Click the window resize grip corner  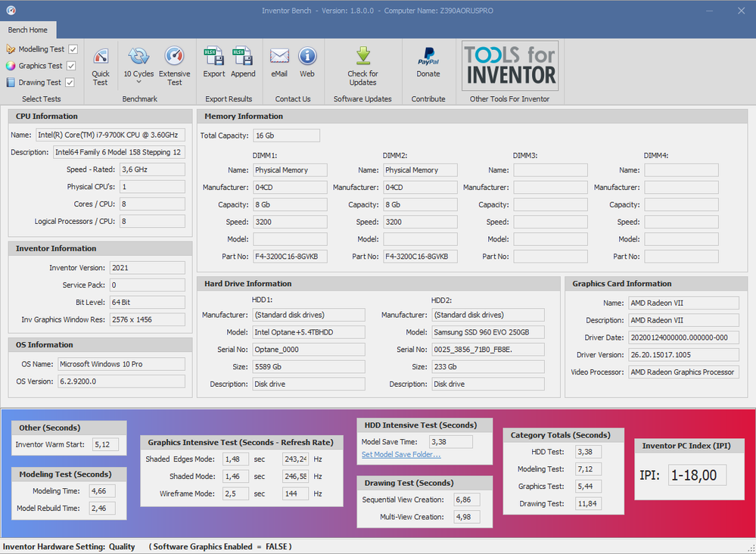751,549
